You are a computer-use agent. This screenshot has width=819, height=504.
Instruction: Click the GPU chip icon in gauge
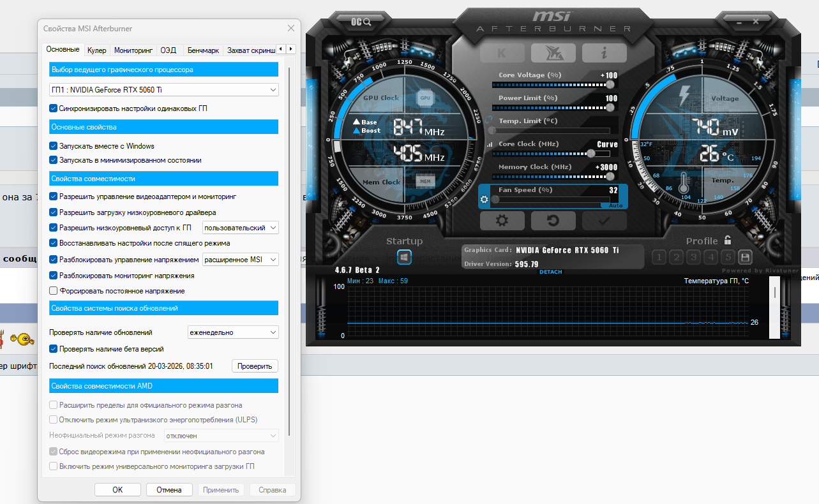[425, 98]
